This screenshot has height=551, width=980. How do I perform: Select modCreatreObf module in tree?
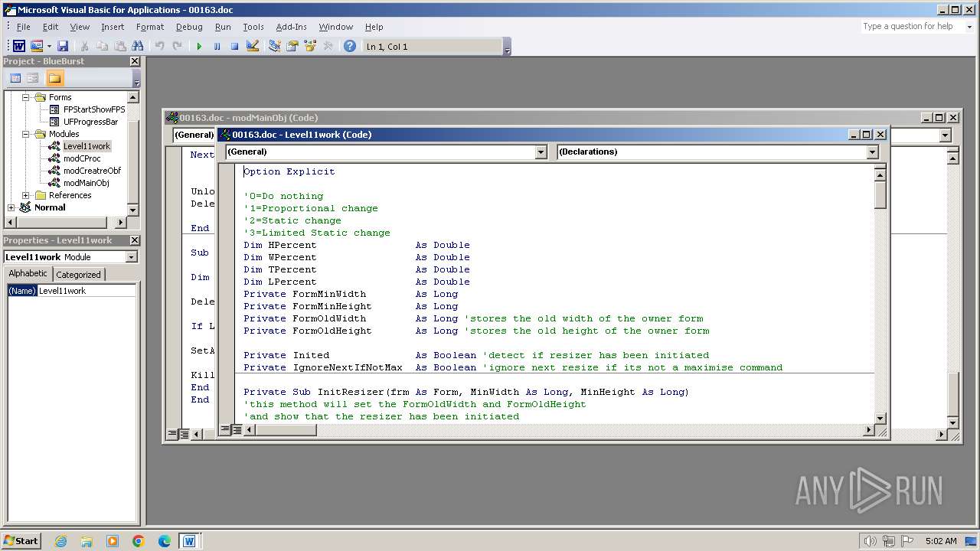pyautogui.click(x=92, y=171)
